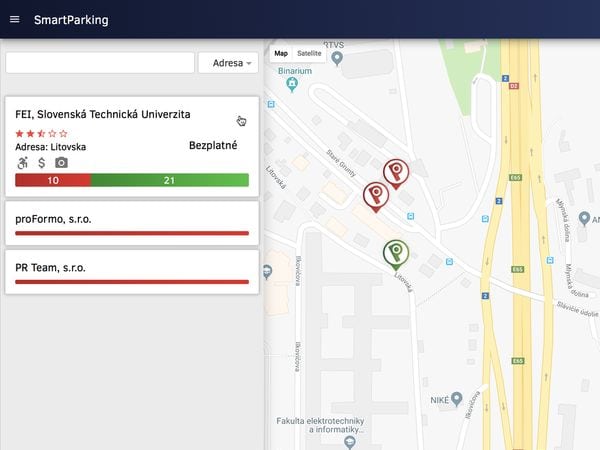Expand the proFormo, s.r.o. parking card
This screenshot has width=600, height=450.
pos(132,222)
